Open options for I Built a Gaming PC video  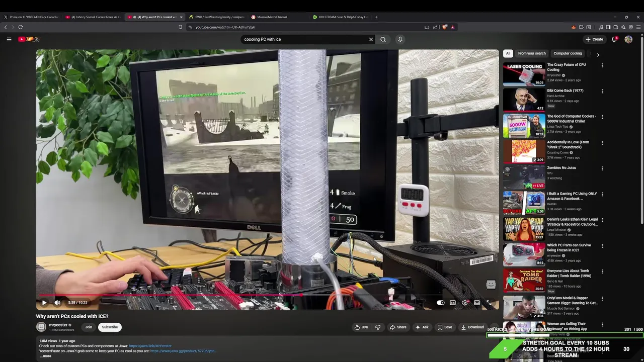(x=602, y=195)
